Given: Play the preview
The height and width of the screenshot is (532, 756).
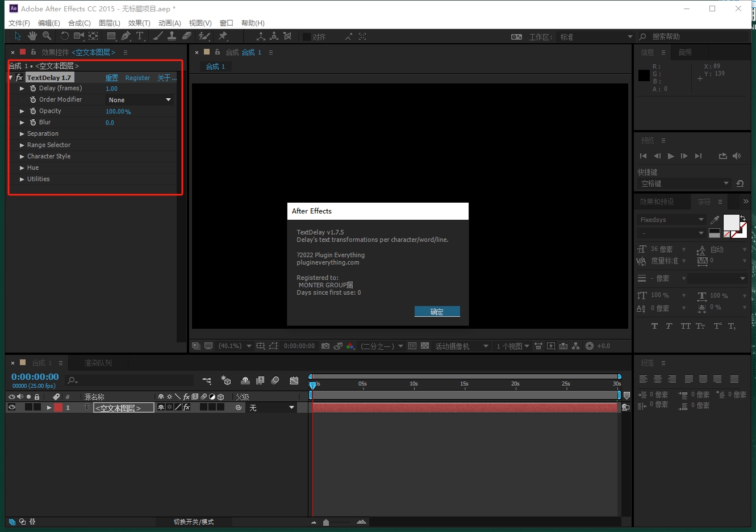Looking at the screenshot, I should pos(671,156).
